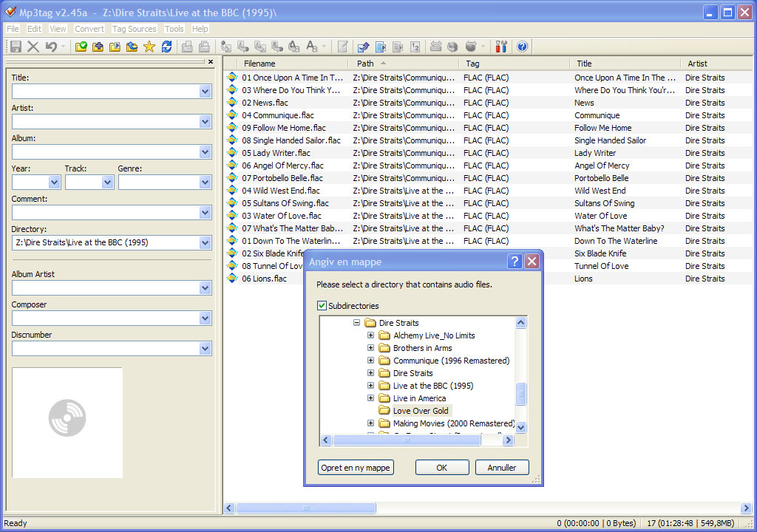Click the Annuller button
The height and width of the screenshot is (532, 757).
click(x=502, y=467)
